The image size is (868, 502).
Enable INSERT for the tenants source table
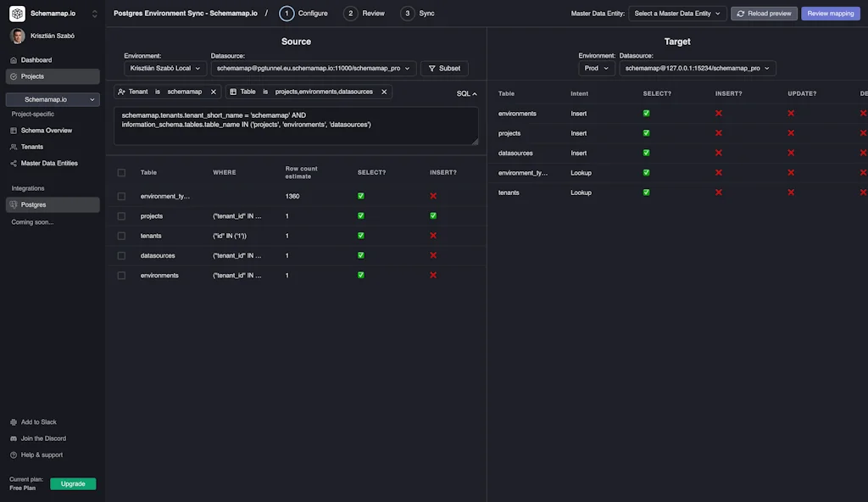[x=432, y=235]
